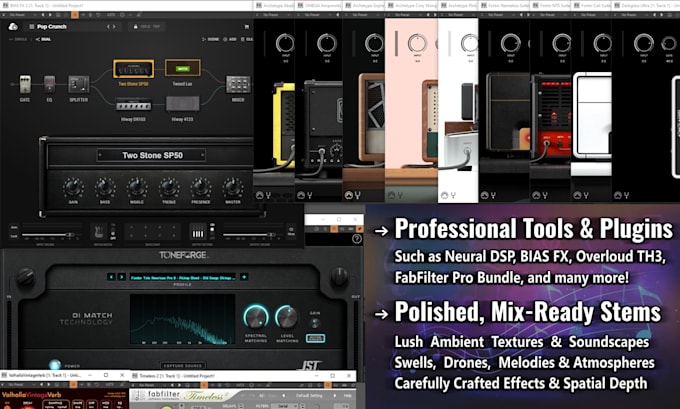
Task: Click the Scene button in BIAS FX
Action: (211, 39)
